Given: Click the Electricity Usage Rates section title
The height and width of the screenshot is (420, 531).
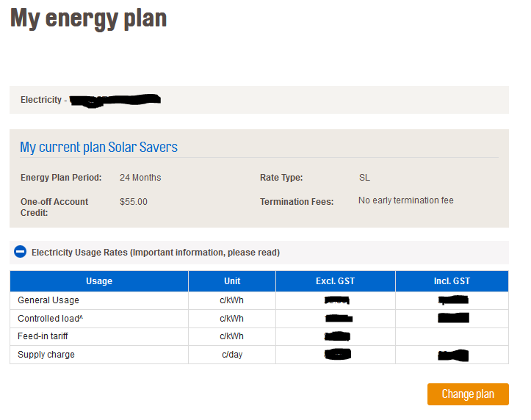Looking at the screenshot, I should pyautogui.click(x=155, y=253).
